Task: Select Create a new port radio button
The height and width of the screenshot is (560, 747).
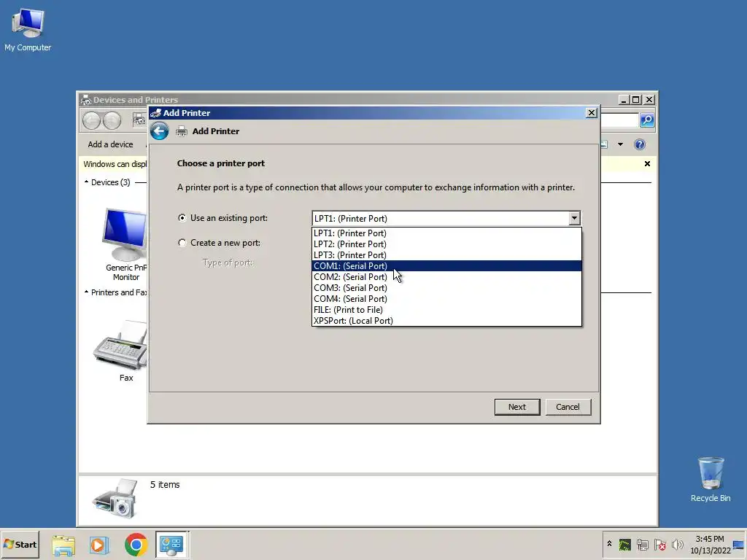Action: point(182,243)
